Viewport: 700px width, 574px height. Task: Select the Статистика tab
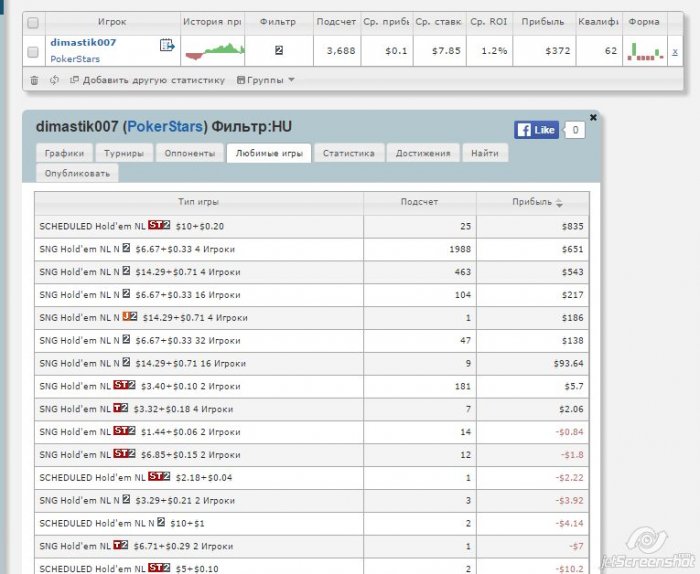[x=348, y=153]
